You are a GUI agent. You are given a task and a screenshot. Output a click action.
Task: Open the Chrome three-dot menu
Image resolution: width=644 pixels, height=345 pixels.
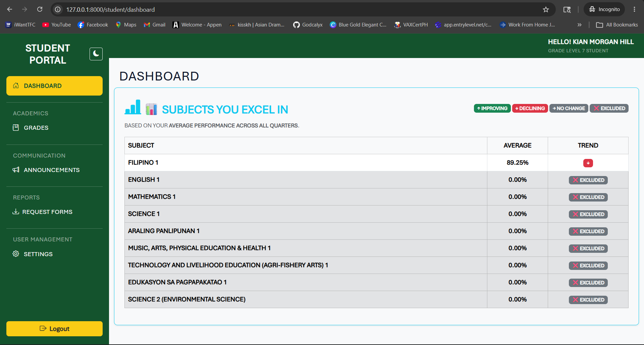[x=634, y=9]
